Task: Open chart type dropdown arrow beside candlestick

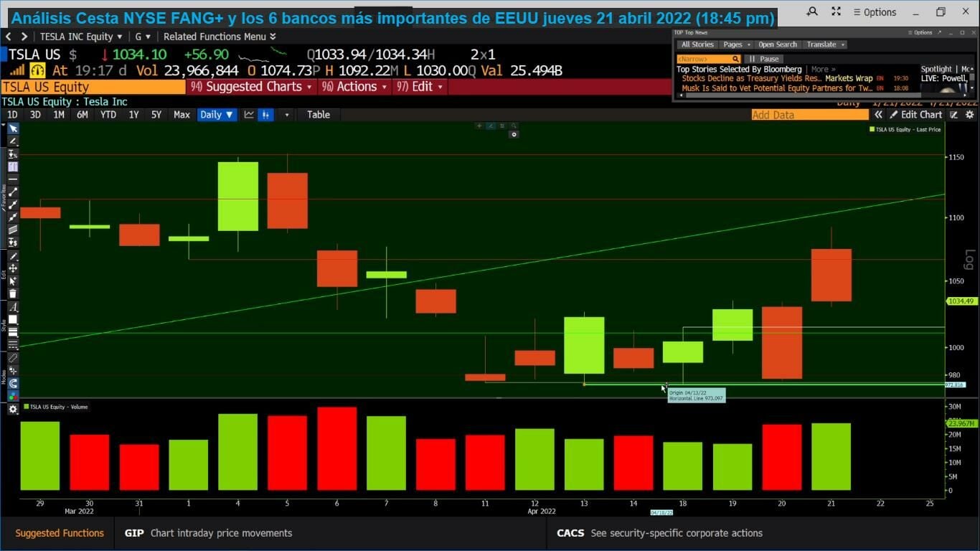Action: (287, 115)
